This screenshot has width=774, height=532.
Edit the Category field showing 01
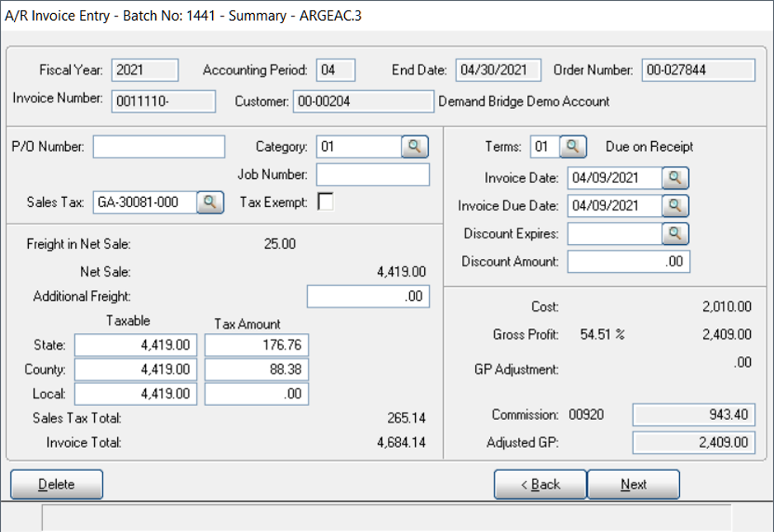pos(359,147)
